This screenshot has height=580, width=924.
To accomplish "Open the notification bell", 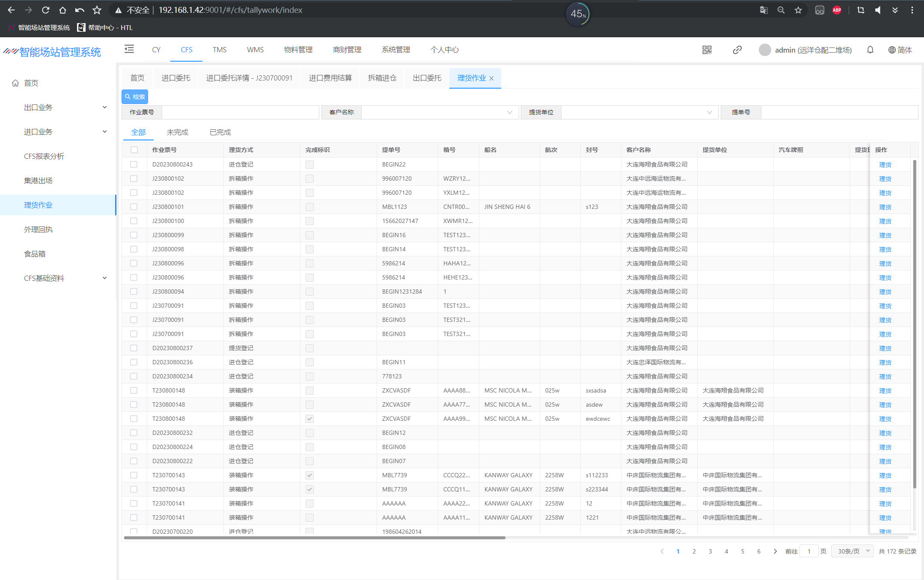I will pyautogui.click(x=870, y=50).
